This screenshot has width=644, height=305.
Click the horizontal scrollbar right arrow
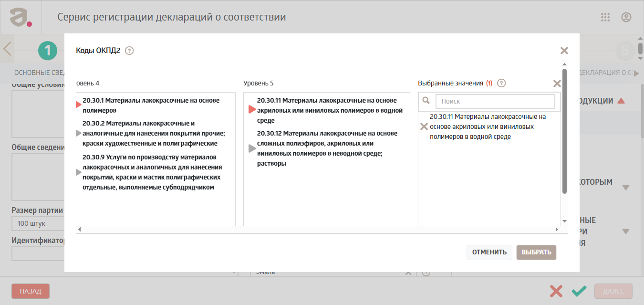(557, 230)
